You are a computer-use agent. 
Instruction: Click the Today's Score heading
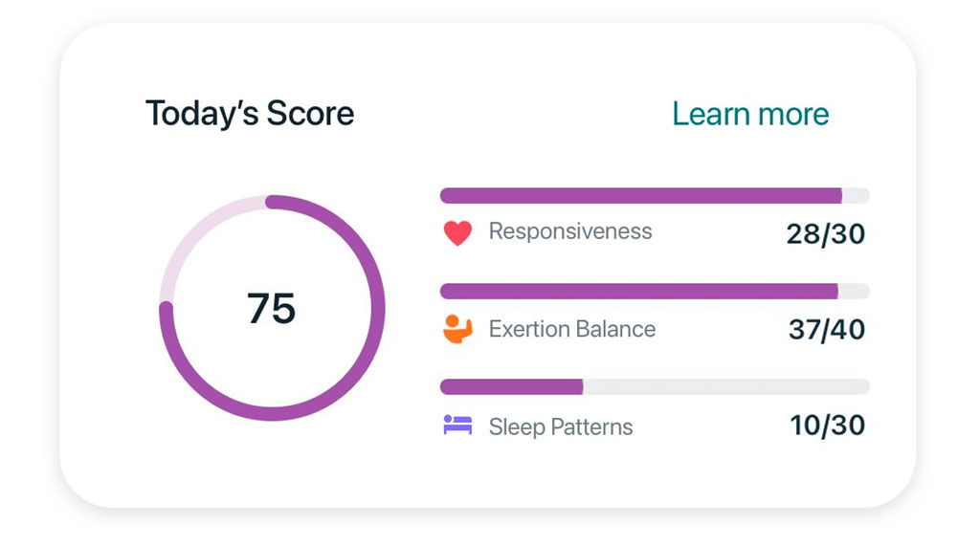tap(250, 114)
